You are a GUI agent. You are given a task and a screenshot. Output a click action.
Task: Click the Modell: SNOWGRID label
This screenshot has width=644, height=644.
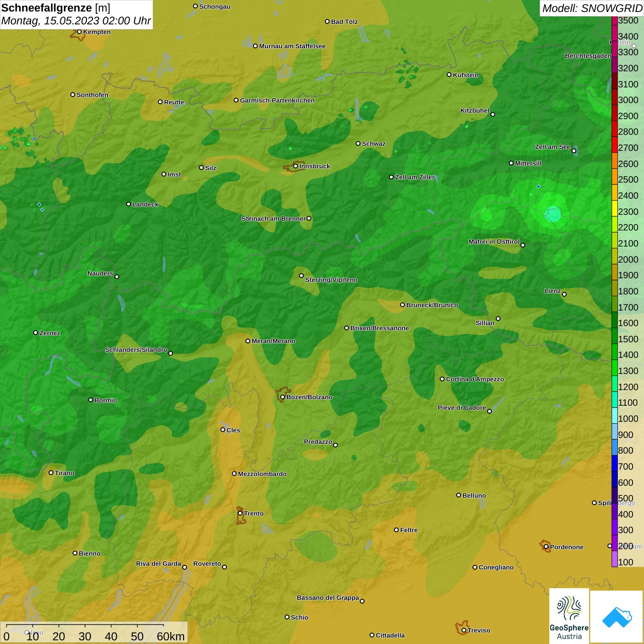point(592,8)
